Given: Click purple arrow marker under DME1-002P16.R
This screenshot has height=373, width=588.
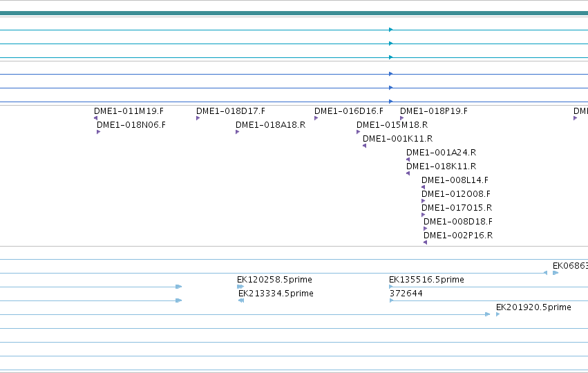Looking at the screenshot, I should pyautogui.click(x=425, y=242).
